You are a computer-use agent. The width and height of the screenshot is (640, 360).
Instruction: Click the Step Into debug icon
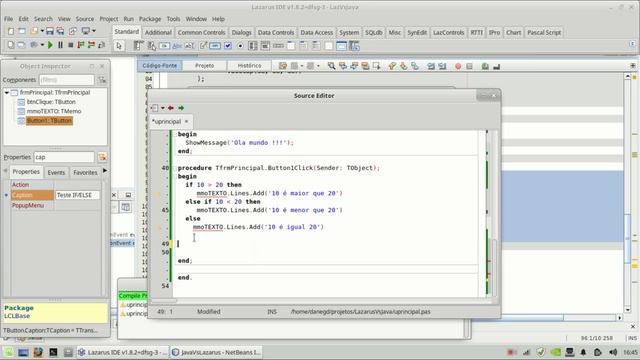[81, 45]
